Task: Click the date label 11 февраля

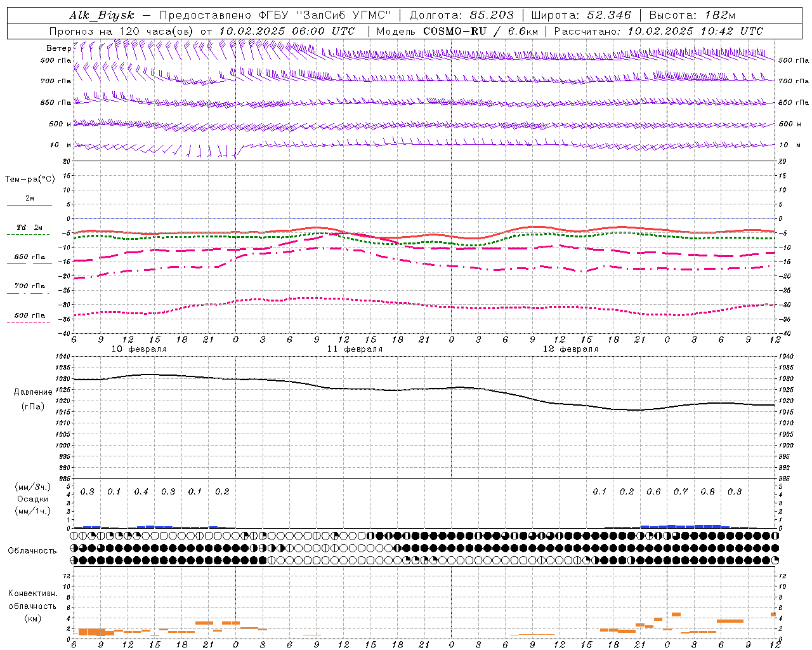Action: tap(355, 349)
